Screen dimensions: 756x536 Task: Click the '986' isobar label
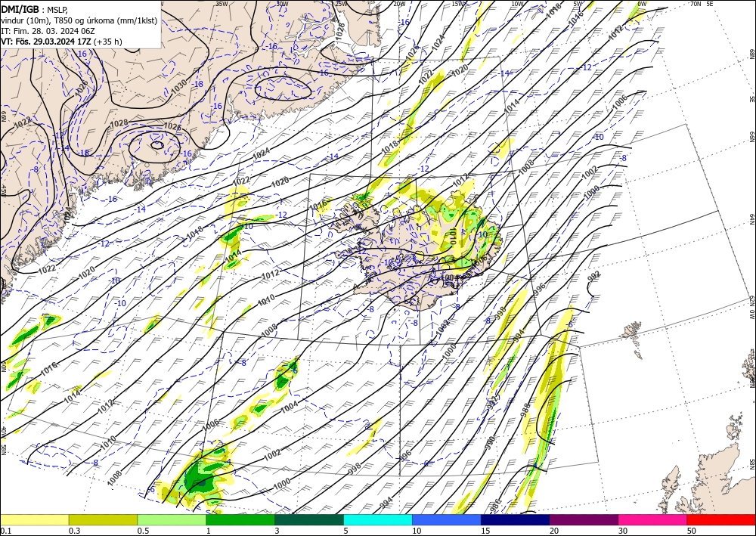[496, 505]
